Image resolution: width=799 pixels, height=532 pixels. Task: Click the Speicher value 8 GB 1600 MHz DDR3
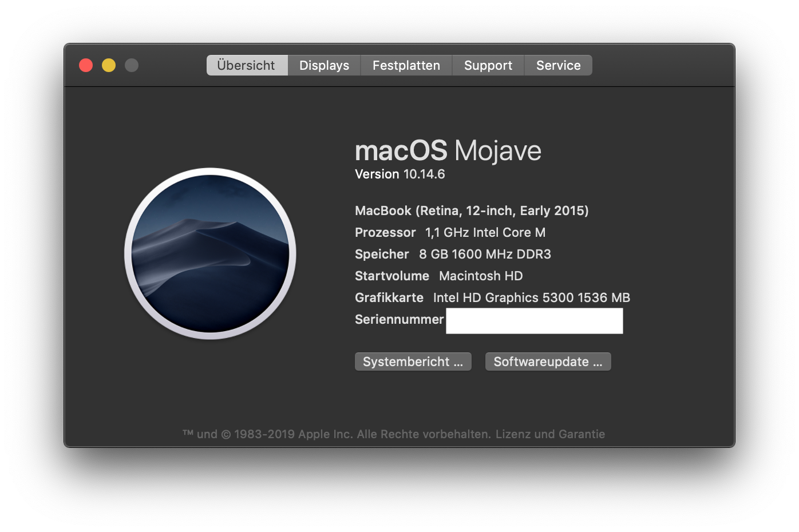tap(485, 254)
